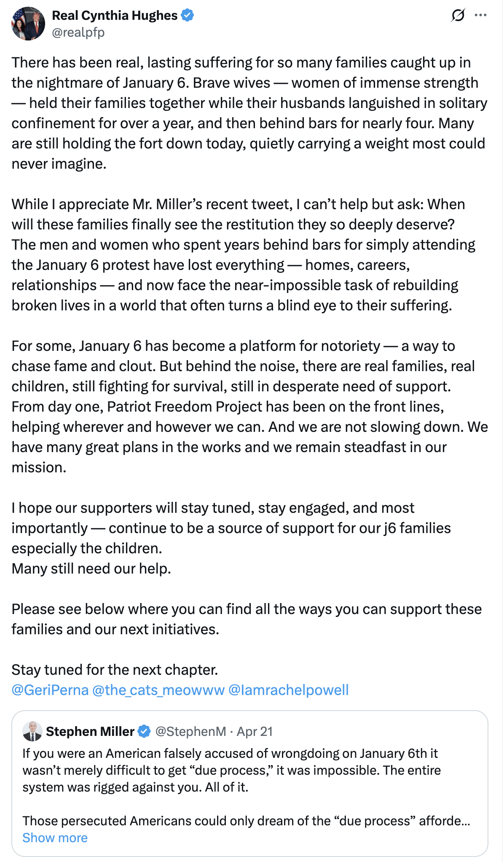This screenshot has height=862, width=504.
Task: Click the "Stay tuned for the next chapter" line
Action: (115, 670)
